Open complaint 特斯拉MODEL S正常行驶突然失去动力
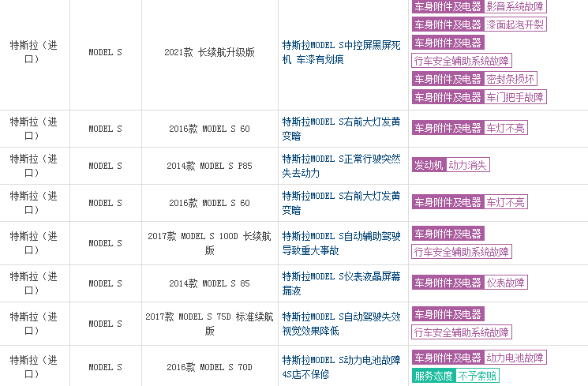This screenshot has width=588, height=386. (x=341, y=166)
